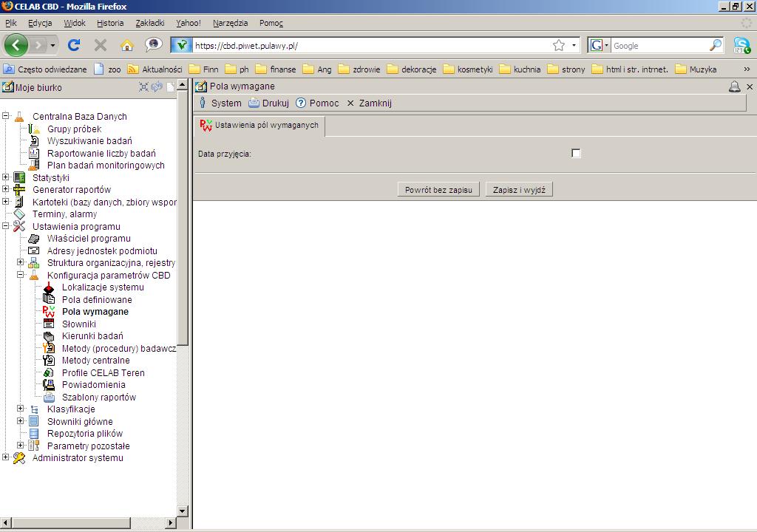The width and height of the screenshot is (757, 532).
Task: Click the Statystyki icon
Action: (19, 177)
